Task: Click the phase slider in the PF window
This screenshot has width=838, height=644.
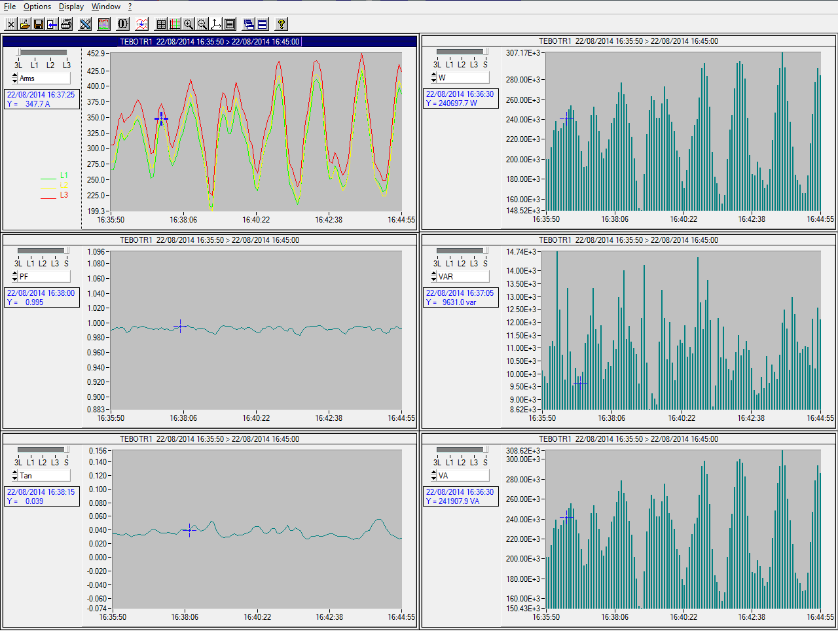Action: click(x=43, y=251)
